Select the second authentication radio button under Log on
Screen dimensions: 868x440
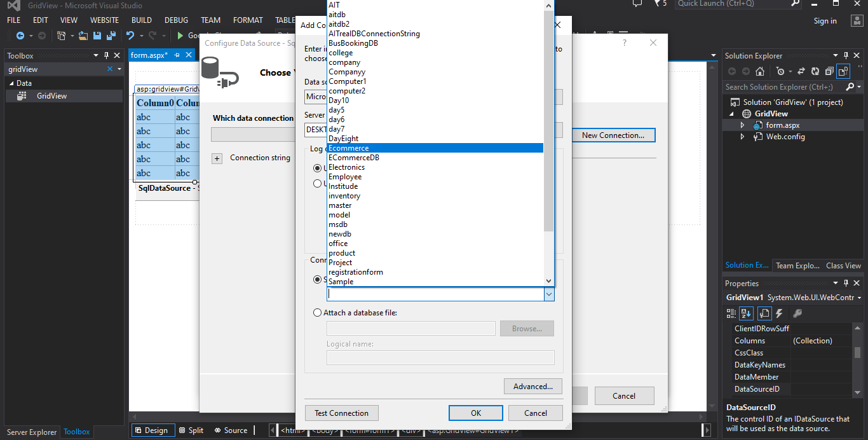[x=318, y=183]
